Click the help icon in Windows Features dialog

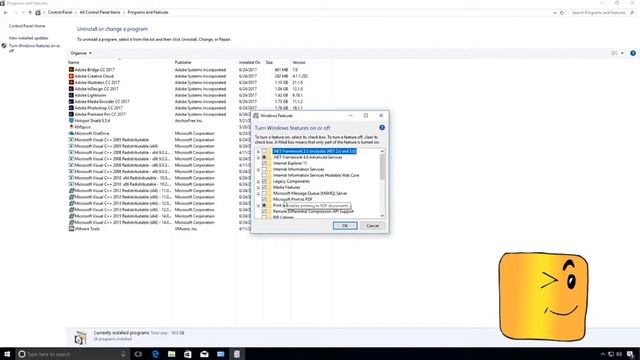click(382, 128)
